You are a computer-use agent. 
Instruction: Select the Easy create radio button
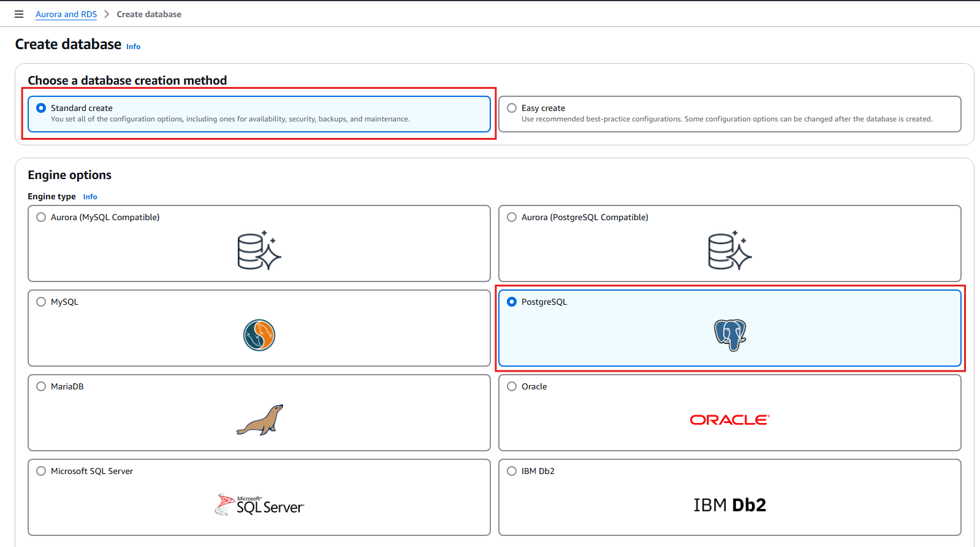(512, 108)
